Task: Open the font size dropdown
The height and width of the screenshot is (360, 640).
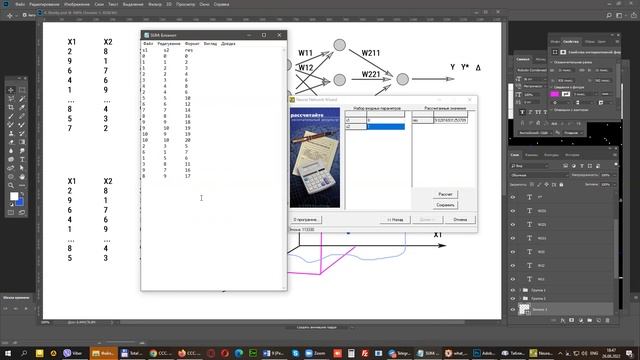Action: coord(533,79)
